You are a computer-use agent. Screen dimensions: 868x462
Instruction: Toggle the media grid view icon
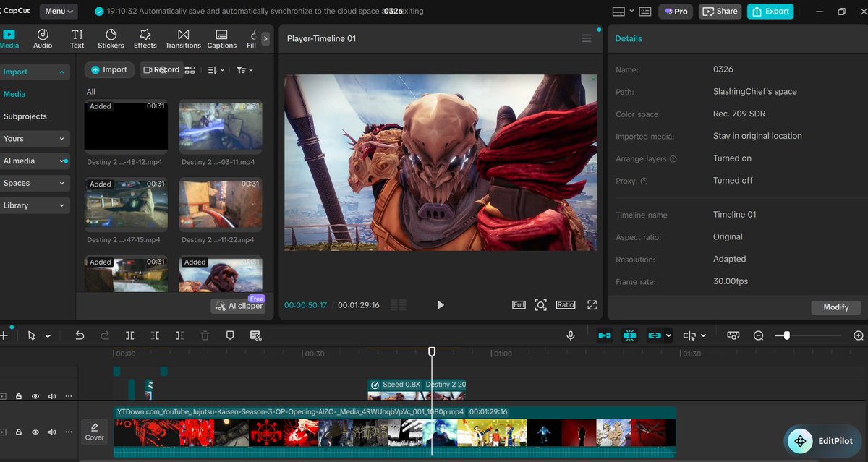coord(190,70)
